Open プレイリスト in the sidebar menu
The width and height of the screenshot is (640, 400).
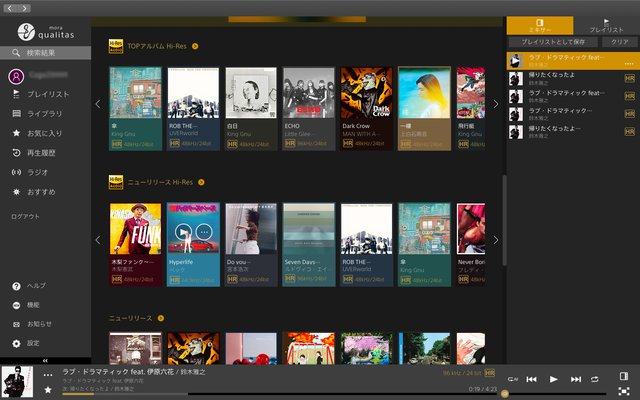48,94
